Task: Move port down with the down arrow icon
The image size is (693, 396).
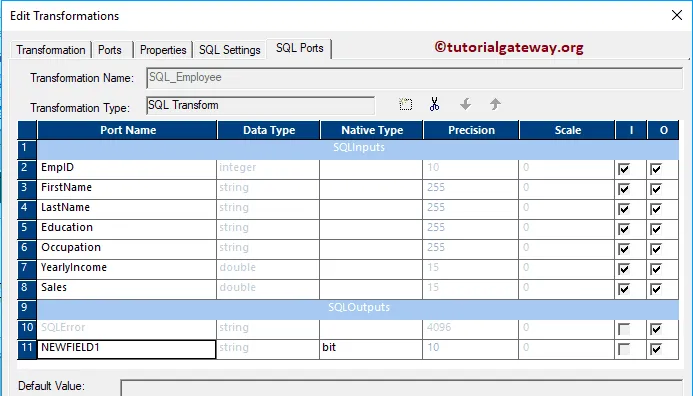Action: [465, 104]
